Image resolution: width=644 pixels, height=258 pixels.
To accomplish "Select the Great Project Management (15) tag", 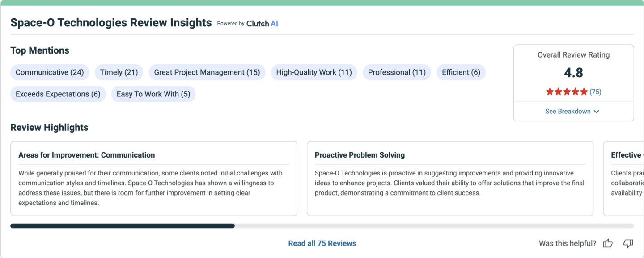I will [x=207, y=72].
